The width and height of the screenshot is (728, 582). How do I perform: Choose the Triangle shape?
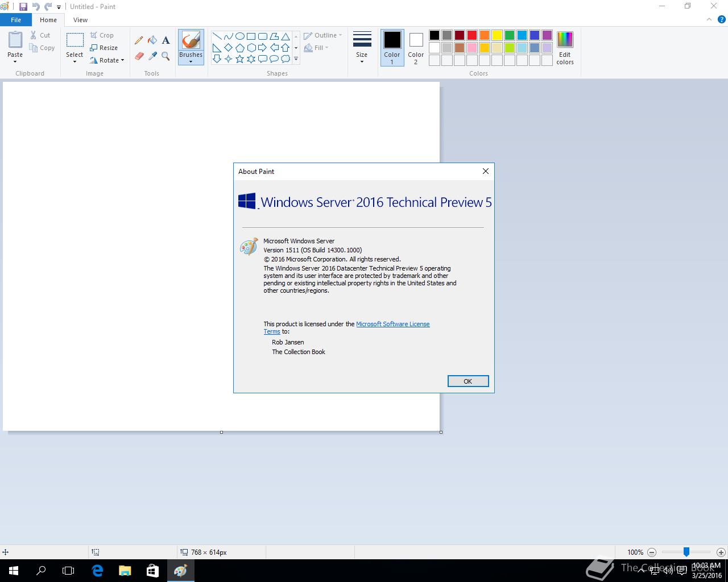pos(286,36)
